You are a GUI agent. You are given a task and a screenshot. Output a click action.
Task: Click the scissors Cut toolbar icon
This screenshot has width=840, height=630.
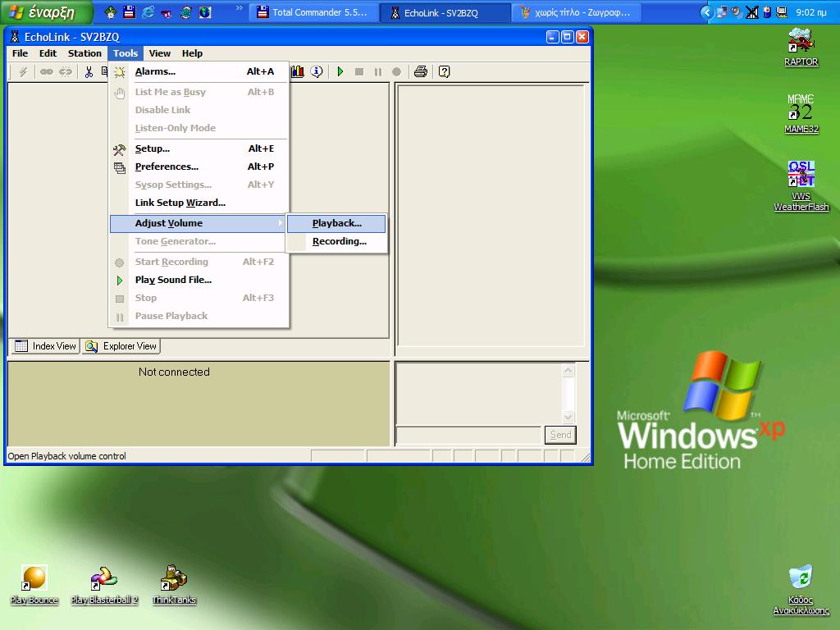pyautogui.click(x=89, y=72)
